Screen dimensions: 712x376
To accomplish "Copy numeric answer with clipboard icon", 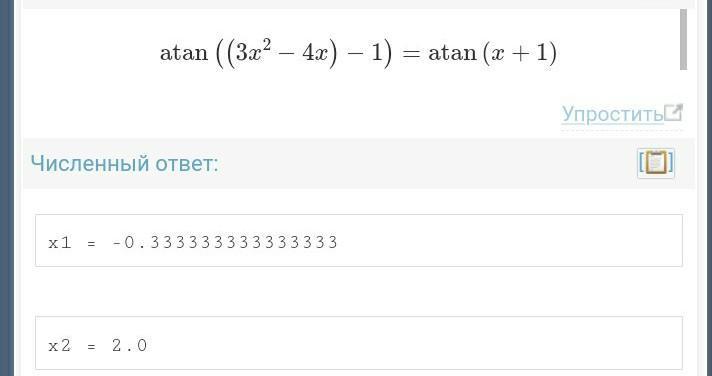I will (656, 163).
